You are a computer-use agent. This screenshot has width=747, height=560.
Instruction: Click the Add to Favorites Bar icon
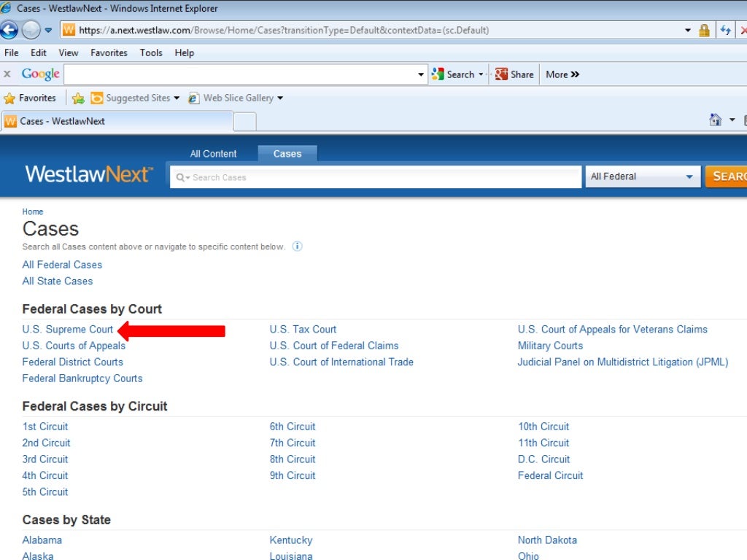[78, 98]
